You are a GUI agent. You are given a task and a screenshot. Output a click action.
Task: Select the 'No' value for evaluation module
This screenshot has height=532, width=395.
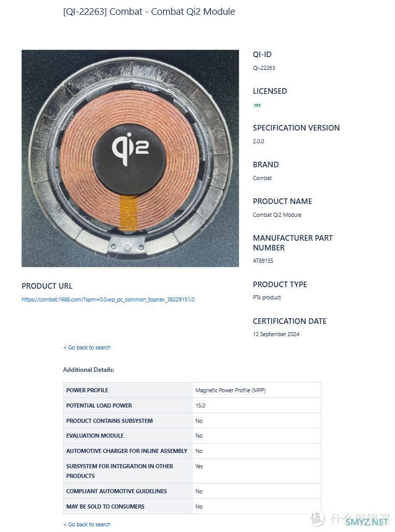pos(199,436)
